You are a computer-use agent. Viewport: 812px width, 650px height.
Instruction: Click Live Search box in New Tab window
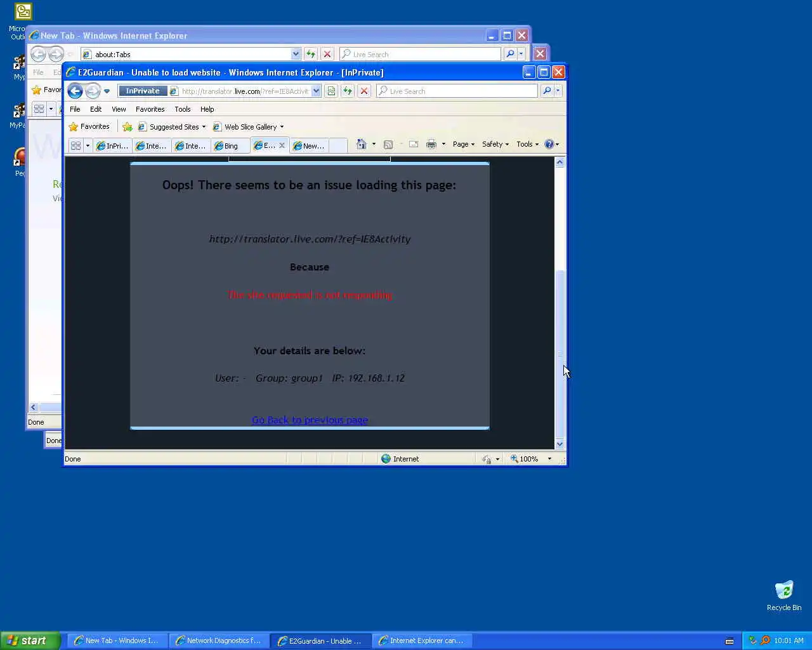coord(420,54)
